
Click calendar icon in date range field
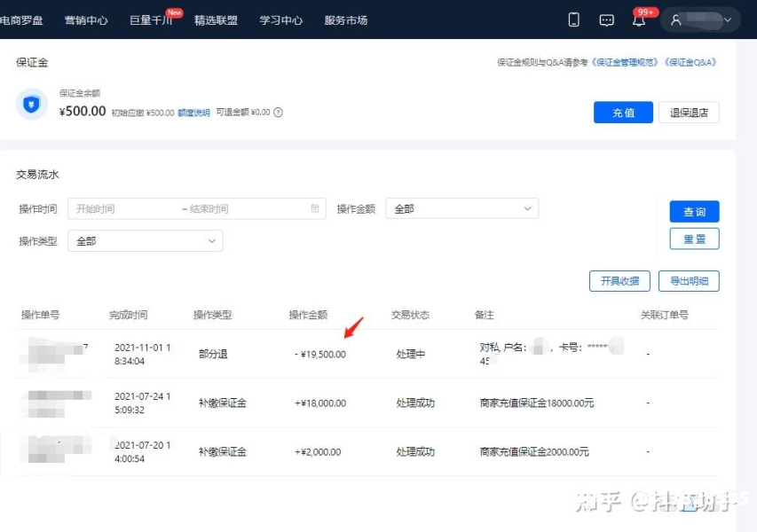tap(315, 209)
